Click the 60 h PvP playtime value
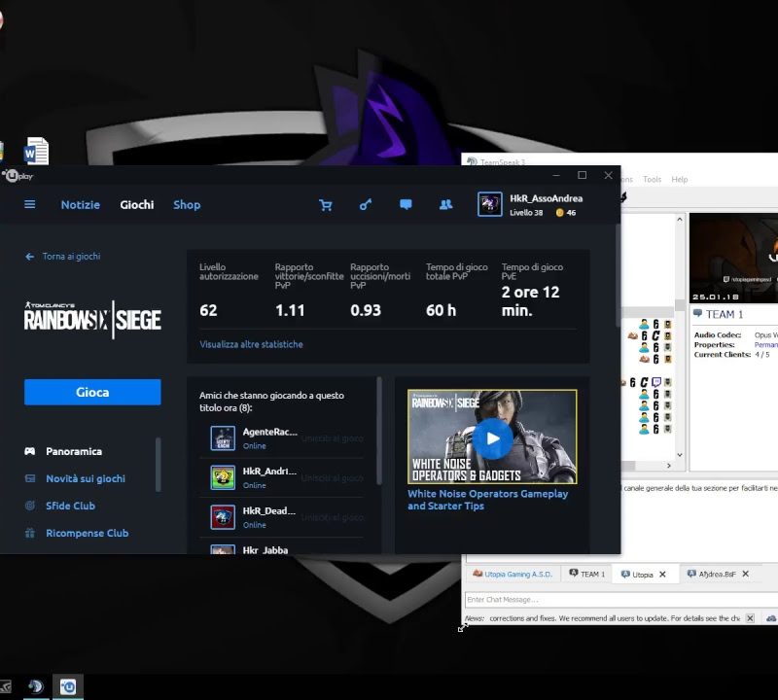 tap(441, 310)
